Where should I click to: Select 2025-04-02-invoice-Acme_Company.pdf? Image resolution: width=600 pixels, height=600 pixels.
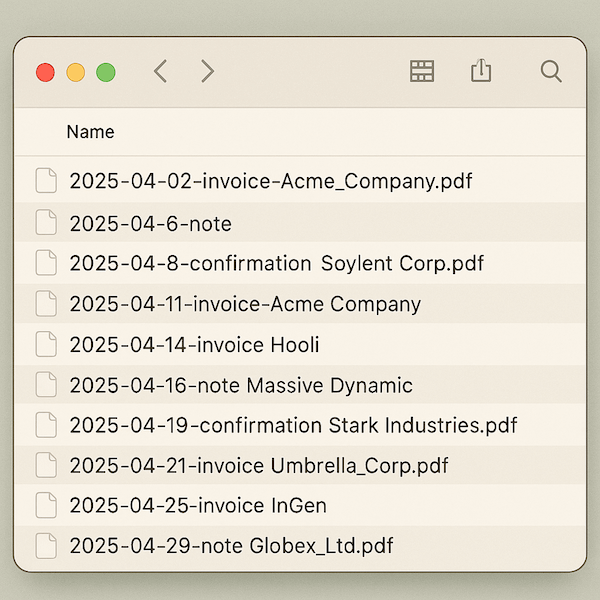pos(270,182)
